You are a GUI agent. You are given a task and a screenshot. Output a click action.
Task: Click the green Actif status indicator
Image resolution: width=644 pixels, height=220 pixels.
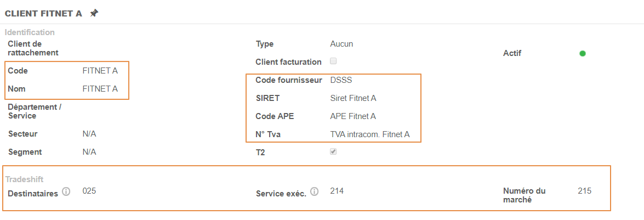pyautogui.click(x=583, y=53)
